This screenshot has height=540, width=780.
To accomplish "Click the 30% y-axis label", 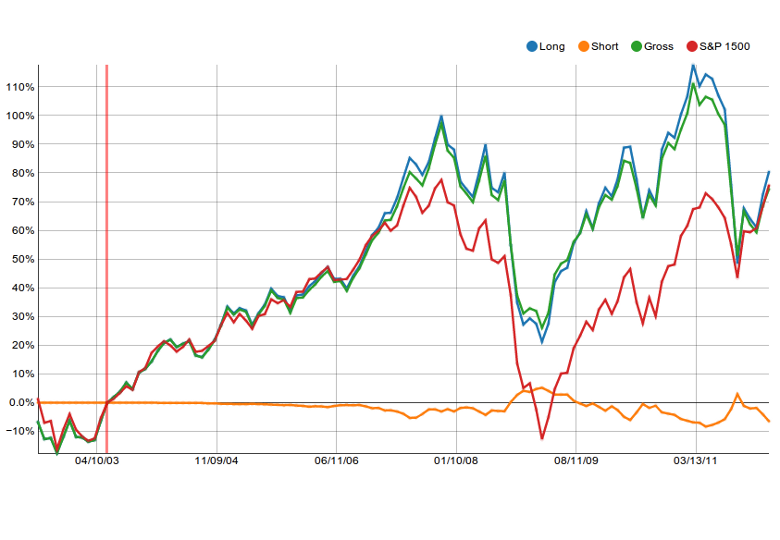I will 23,317.
